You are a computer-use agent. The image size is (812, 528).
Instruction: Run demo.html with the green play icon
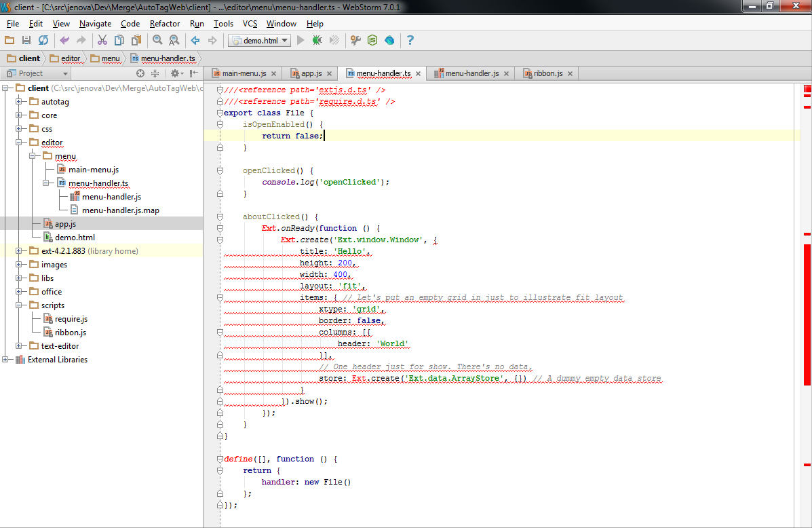click(x=301, y=41)
